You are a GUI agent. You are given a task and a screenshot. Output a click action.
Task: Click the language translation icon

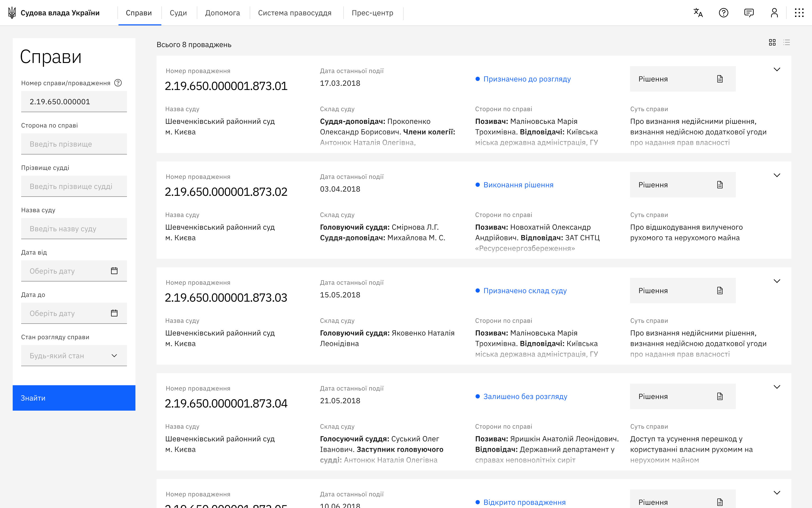[698, 13]
